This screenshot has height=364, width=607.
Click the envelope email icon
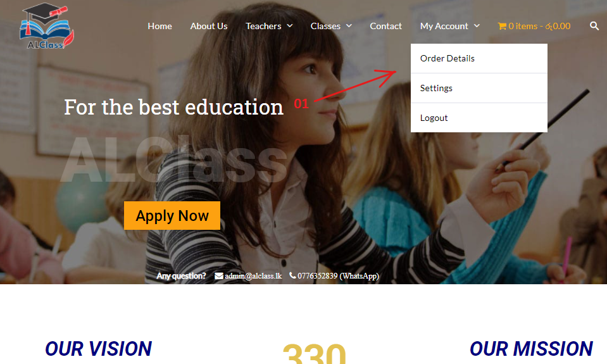219,276
